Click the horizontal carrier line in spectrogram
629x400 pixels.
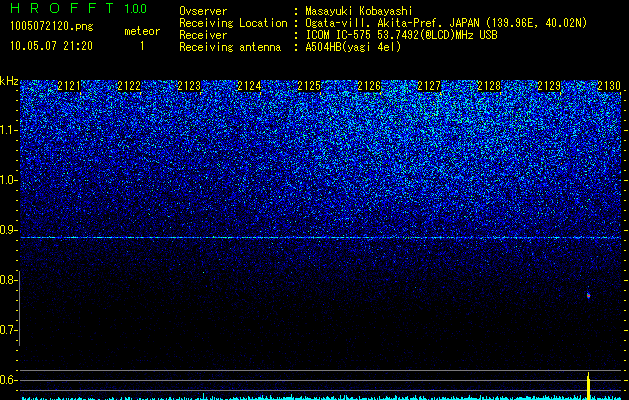[x=321, y=238]
